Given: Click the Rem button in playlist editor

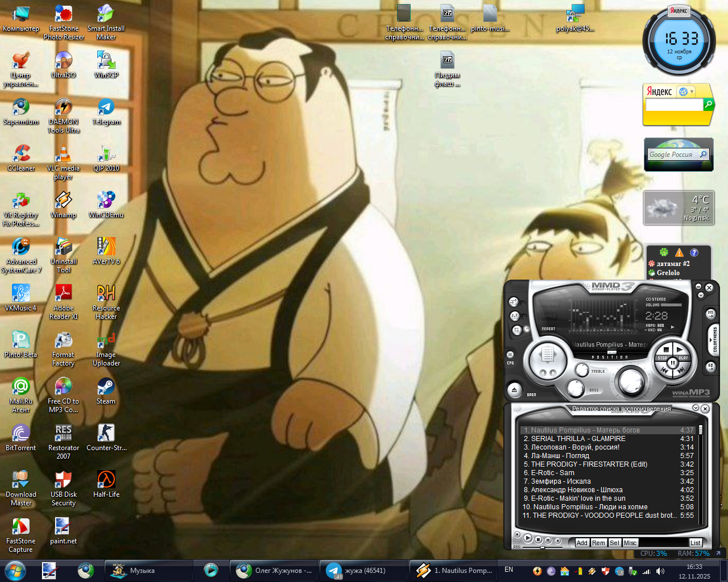Looking at the screenshot, I should 598,543.
